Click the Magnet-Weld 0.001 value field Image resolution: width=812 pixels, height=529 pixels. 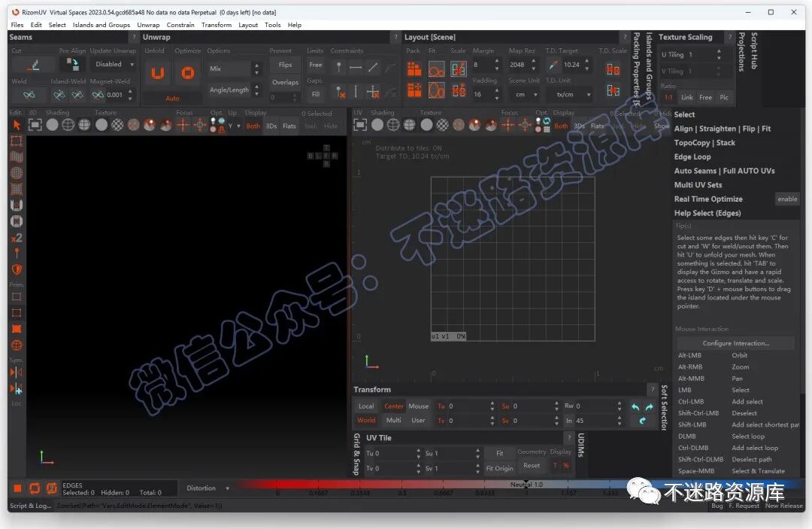pyautogui.click(x=116, y=95)
